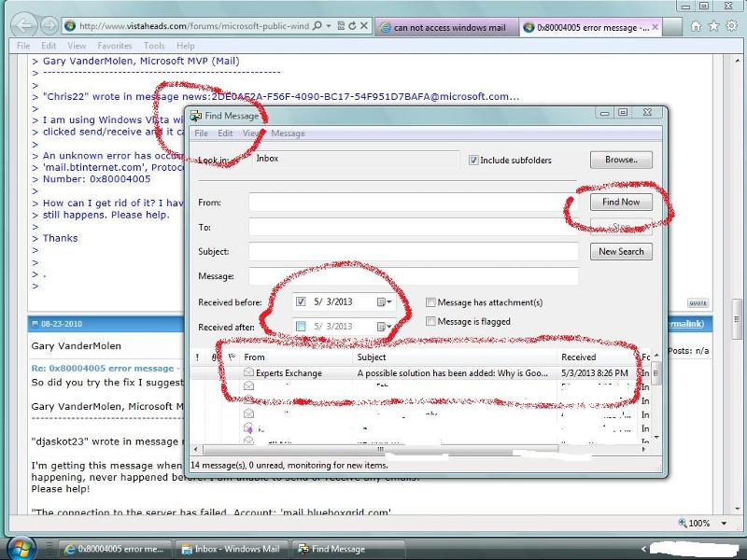Check Message has attachment(s)
This screenshot has width=747, height=560.
click(x=430, y=301)
